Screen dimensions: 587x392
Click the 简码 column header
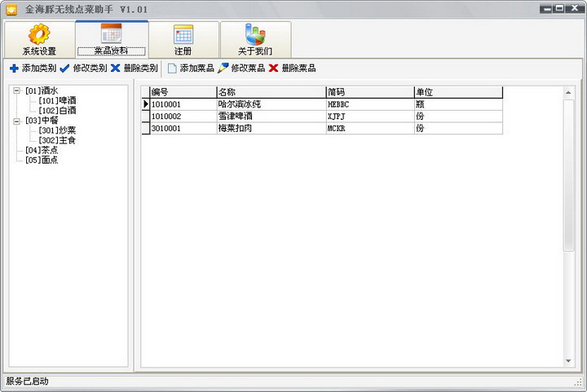[x=370, y=92]
